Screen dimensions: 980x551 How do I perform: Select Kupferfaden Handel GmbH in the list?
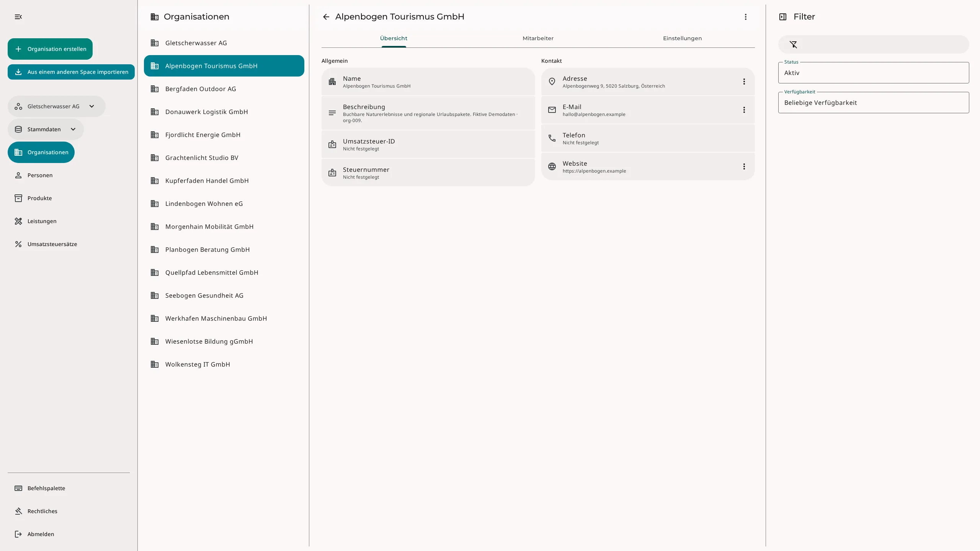(224, 181)
